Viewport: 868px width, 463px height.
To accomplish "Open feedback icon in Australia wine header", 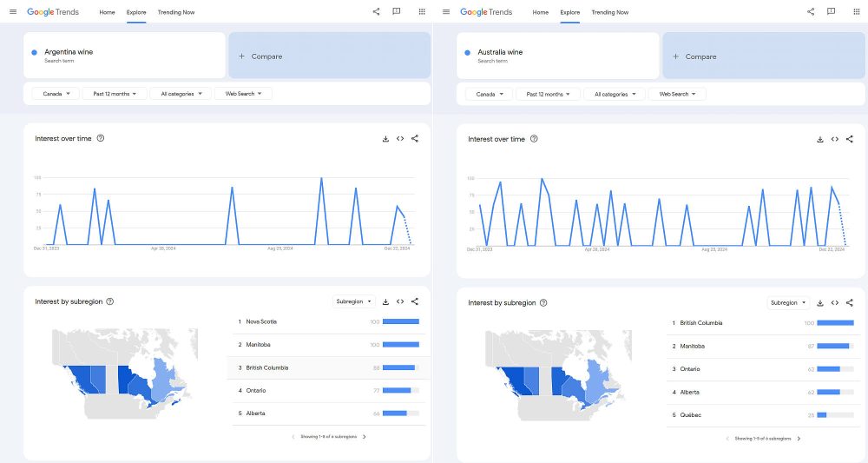I will (x=831, y=11).
